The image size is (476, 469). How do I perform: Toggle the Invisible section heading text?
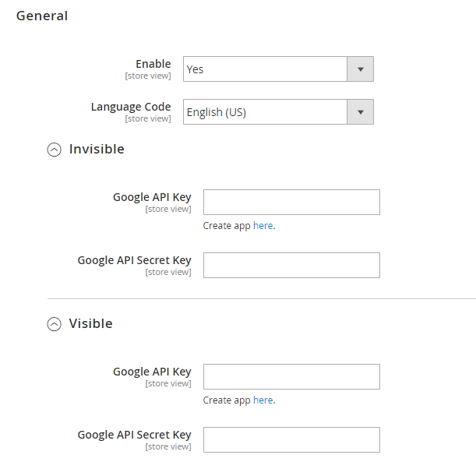tap(97, 149)
